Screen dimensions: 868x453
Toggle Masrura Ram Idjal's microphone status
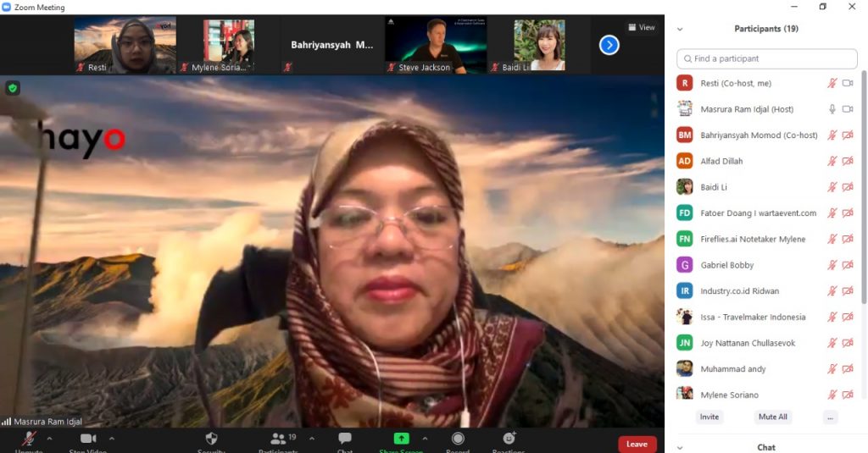pos(832,109)
